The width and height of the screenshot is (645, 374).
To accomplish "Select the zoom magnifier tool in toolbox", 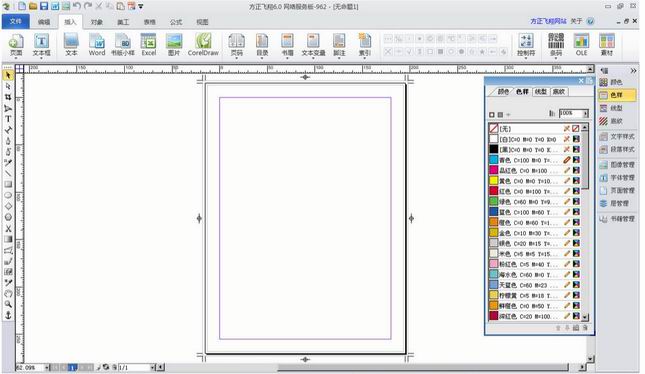I will (8, 304).
